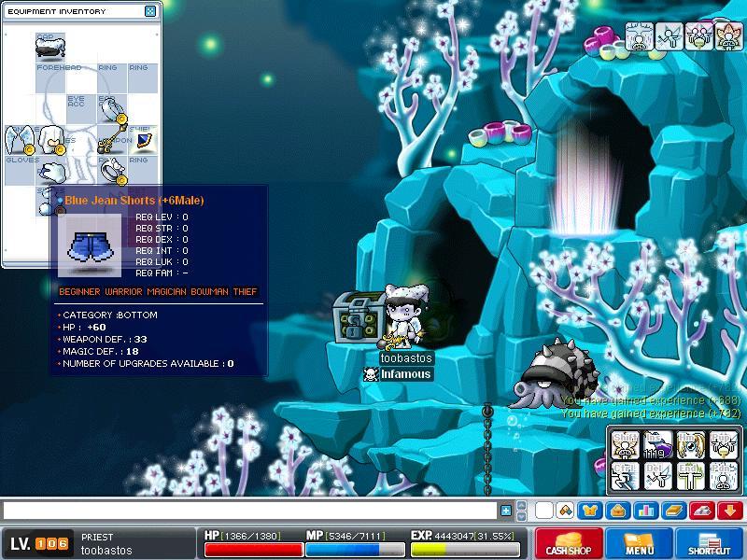
Task: Click the Blue Jean Shorts item image
Action: coord(90,245)
